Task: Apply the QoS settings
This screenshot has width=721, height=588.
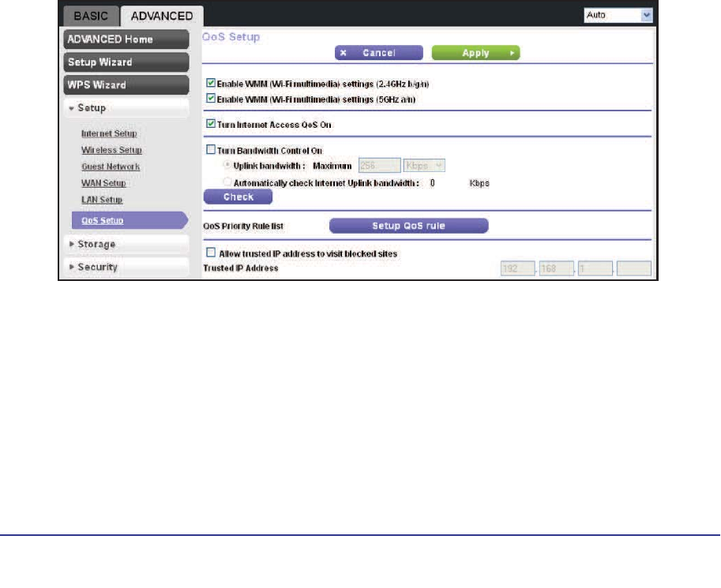Action: pyautogui.click(x=476, y=53)
